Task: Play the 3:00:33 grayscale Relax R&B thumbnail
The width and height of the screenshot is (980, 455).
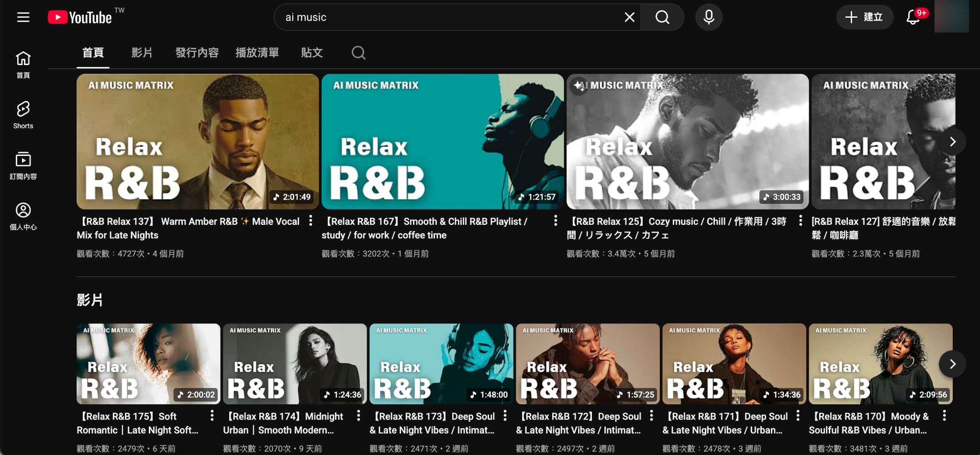Action: coord(688,142)
